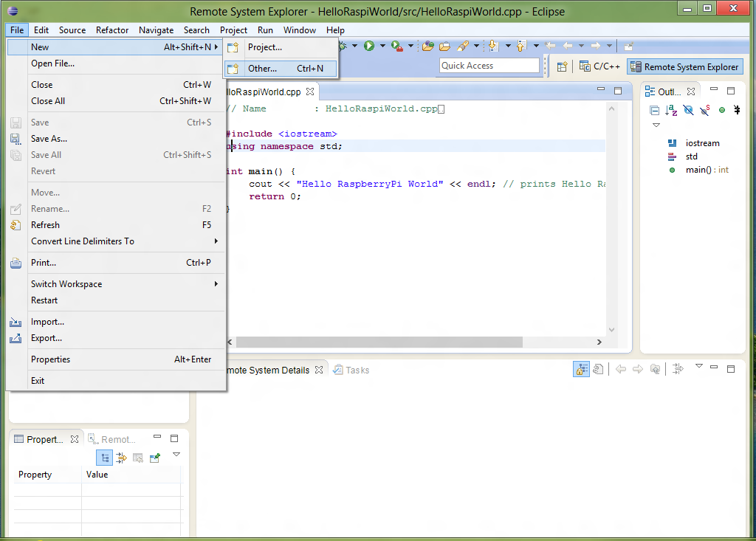Click the editor scroll up arrow
The width and height of the screenshot is (756, 541).
(611, 109)
